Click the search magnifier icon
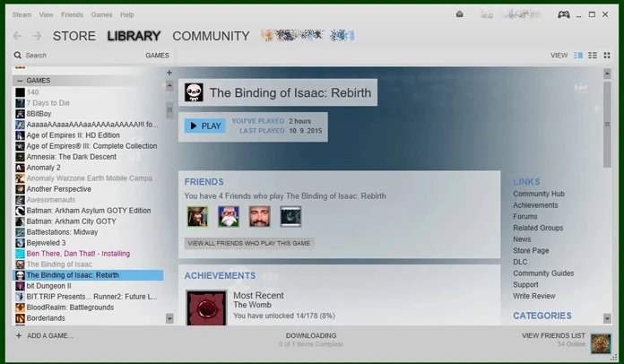 click(x=18, y=56)
